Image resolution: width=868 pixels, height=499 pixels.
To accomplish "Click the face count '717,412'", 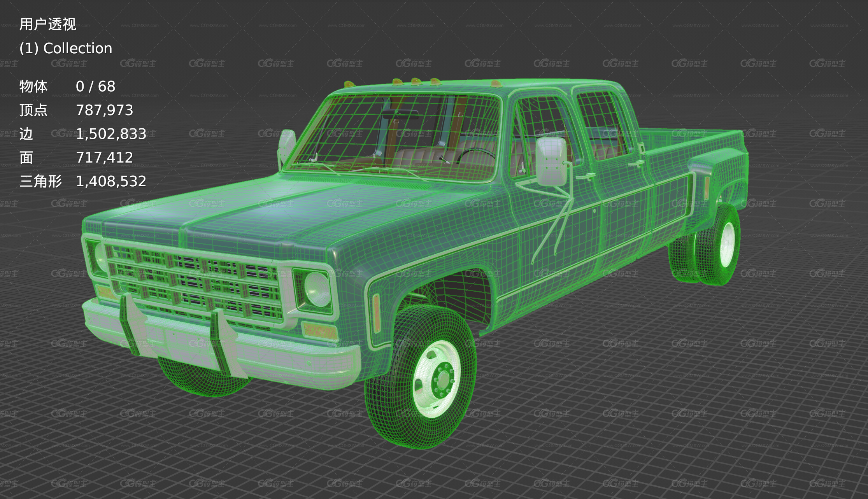I will [104, 158].
